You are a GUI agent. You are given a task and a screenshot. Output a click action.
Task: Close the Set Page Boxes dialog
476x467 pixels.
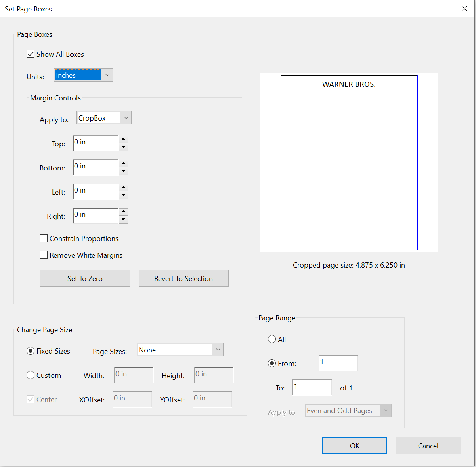click(465, 9)
